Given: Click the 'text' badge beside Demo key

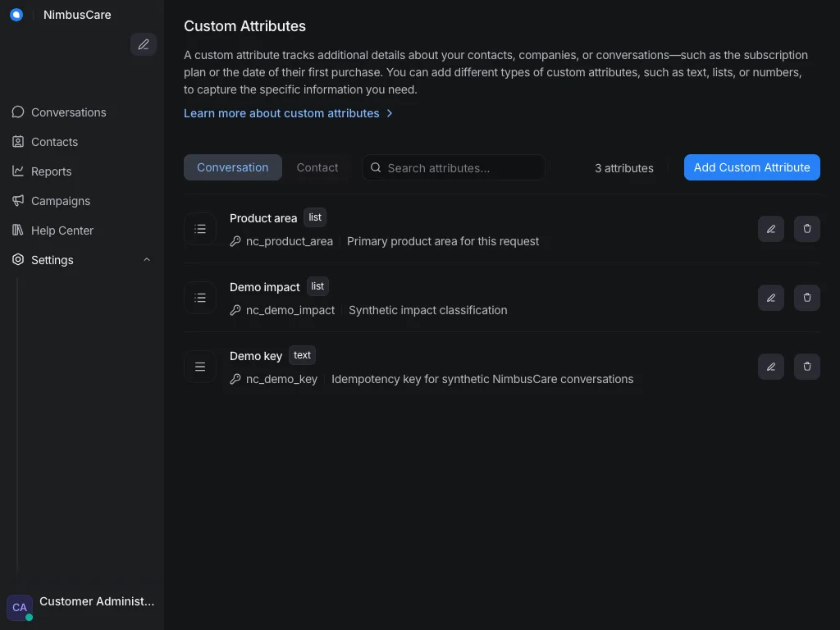Looking at the screenshot, I should coord(302,355).
